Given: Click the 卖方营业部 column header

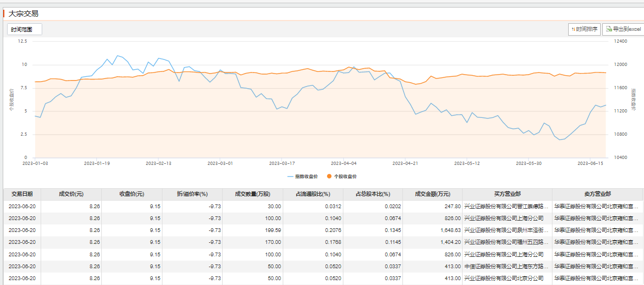Looking at the screenshot, I should point(597,194).
